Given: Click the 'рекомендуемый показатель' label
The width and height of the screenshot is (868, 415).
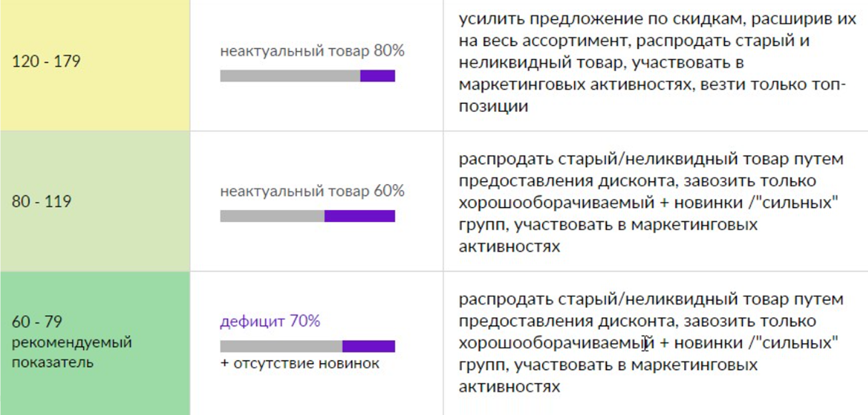Looking at the screenshot, I should pyautogui.click(x=71, y=353).
